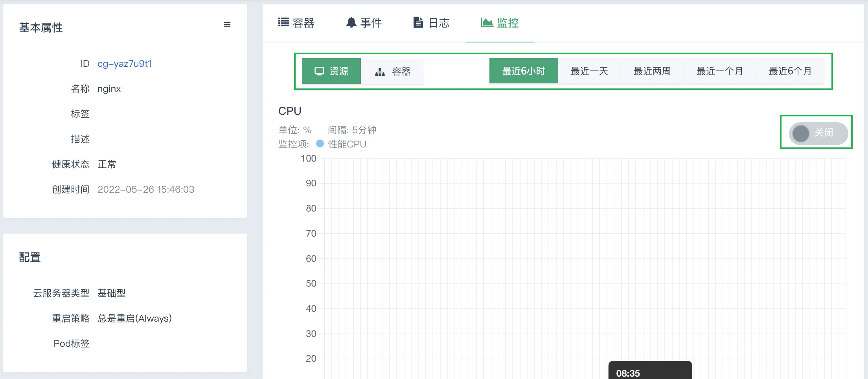The image size is (868, 379).
Task: Click the hierarchy icon in 容器 button
Action: 380,72
